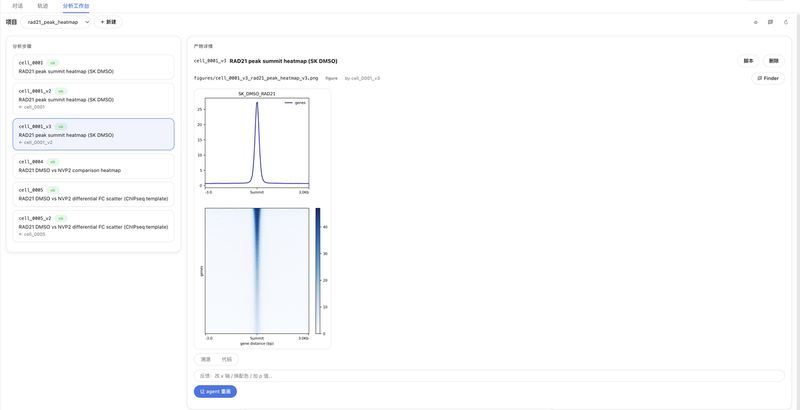Click the plus 新建 new project button
This screenshot has width=800, height=410.
(108, 22)
